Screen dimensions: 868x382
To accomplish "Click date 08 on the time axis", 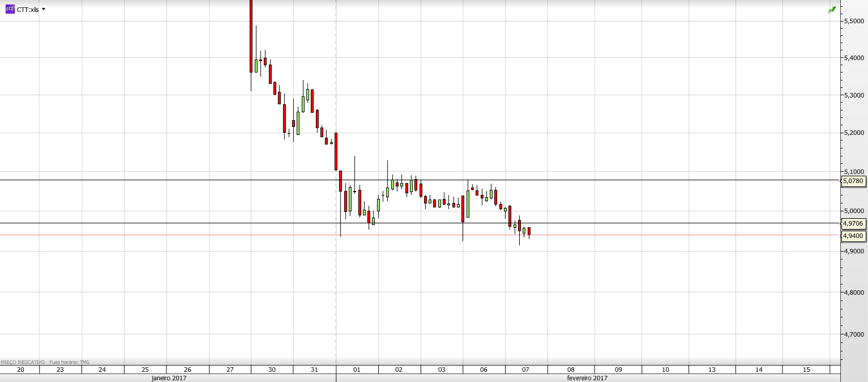I will (x=571, y=370).
